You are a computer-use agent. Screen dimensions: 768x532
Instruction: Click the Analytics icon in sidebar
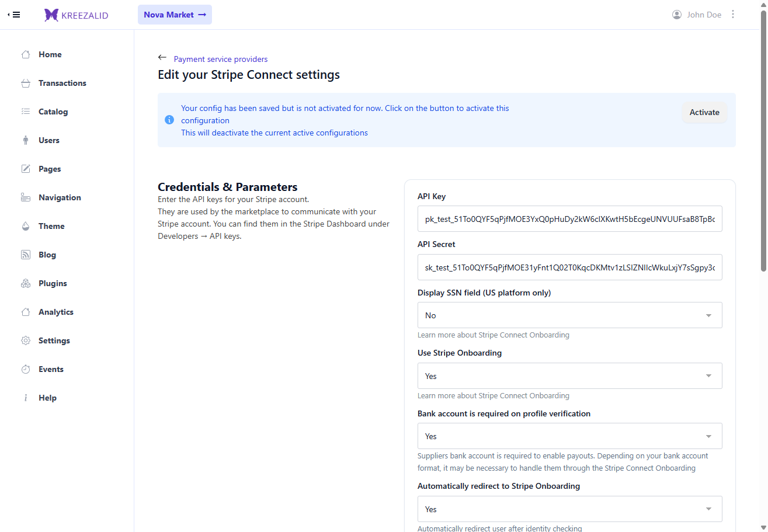point(26,312)
